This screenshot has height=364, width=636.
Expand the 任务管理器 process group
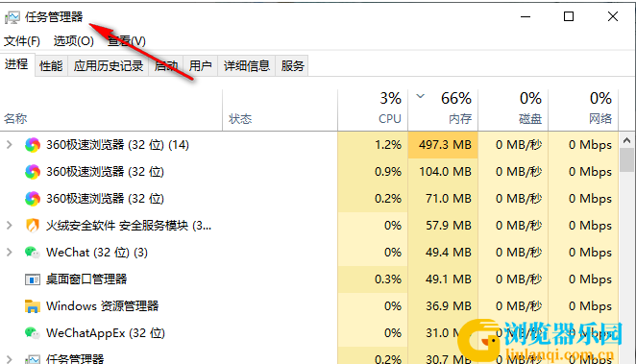(10, 359)
